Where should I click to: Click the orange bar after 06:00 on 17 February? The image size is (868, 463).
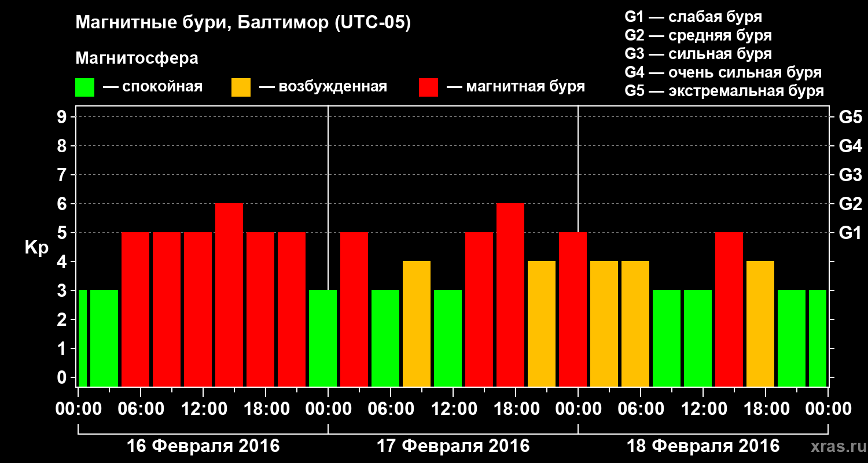[417, 324]
